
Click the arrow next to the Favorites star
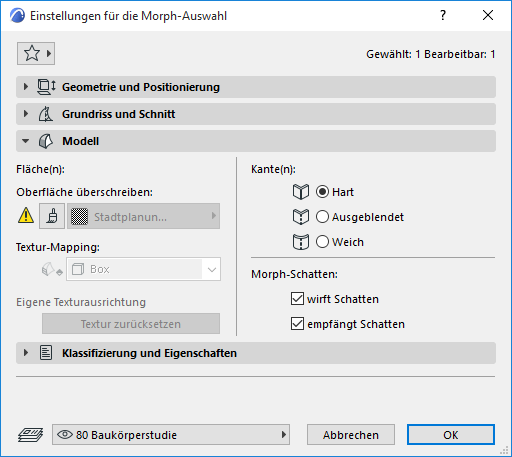[49, 53]
